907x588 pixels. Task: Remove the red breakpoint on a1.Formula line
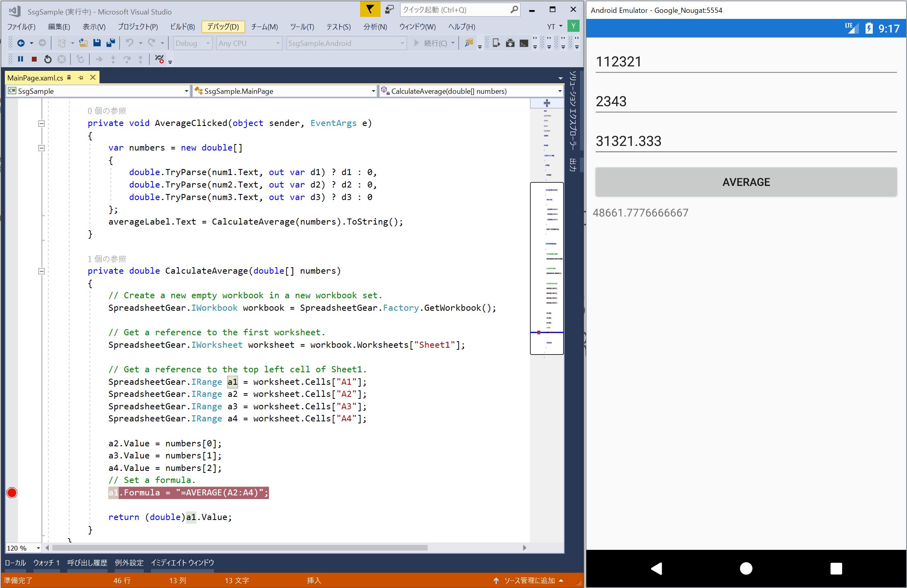(x=12, y=493)
